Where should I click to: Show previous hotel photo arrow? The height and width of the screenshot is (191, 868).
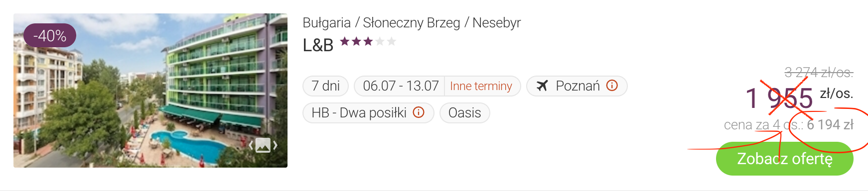pyautogui.click(x=251, y=145)
